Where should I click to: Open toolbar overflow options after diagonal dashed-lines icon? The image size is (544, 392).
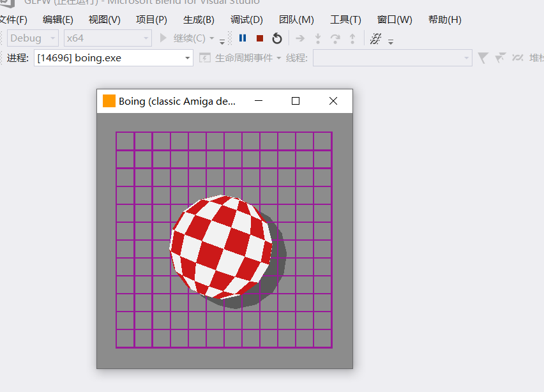click(x=391, y=42)
